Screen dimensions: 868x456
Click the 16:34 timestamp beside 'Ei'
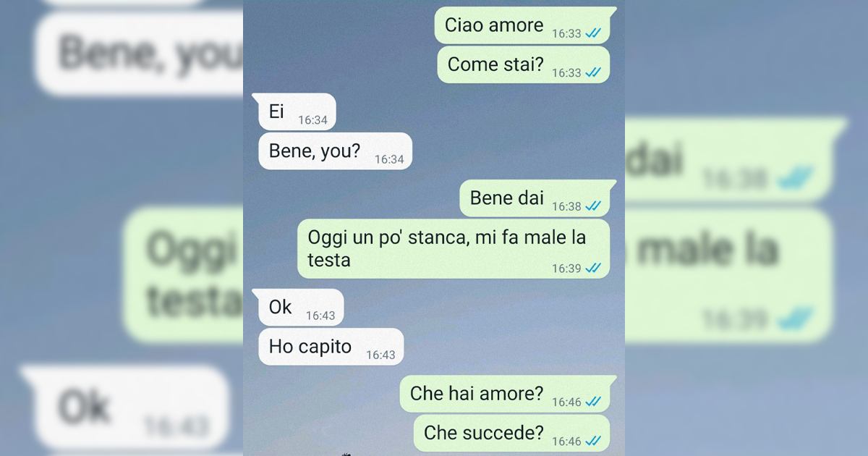coord(313,120)
